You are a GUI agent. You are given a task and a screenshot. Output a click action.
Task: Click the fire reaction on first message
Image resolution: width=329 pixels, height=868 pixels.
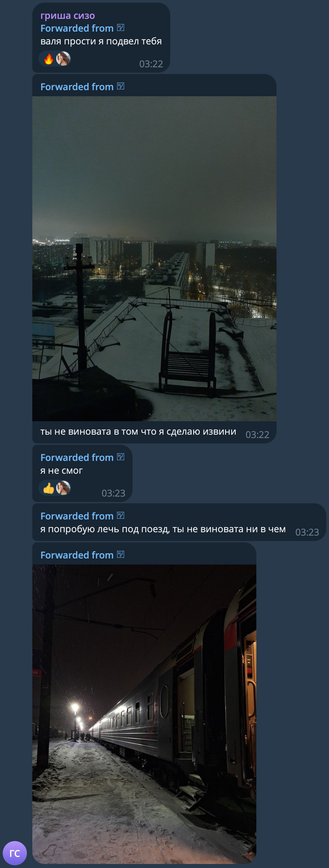click(49, 59)
